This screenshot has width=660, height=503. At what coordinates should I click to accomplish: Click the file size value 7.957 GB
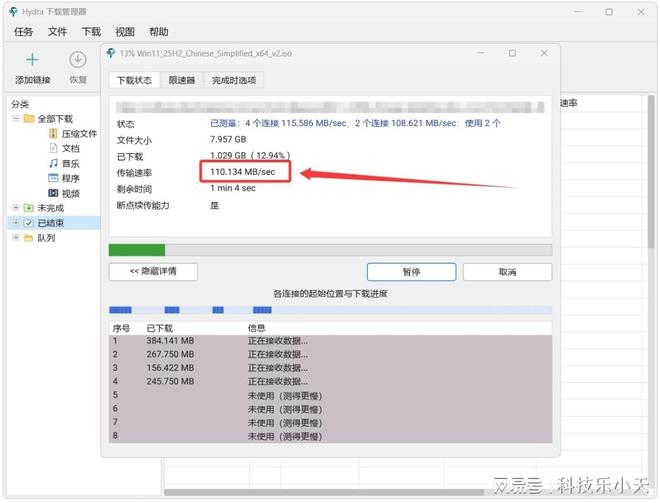click(x=228, y=139)
